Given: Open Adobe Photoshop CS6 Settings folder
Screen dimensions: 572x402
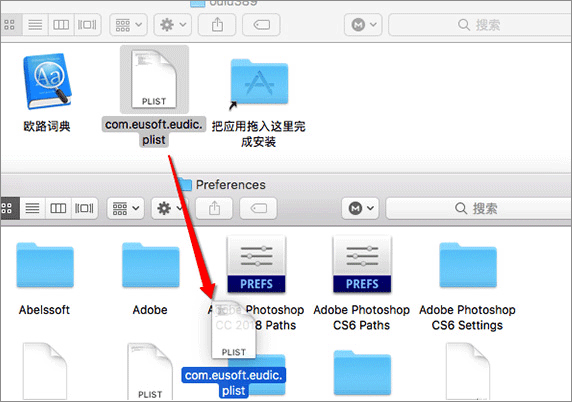Looking at the screenshot, I should (x=468, y=265).
